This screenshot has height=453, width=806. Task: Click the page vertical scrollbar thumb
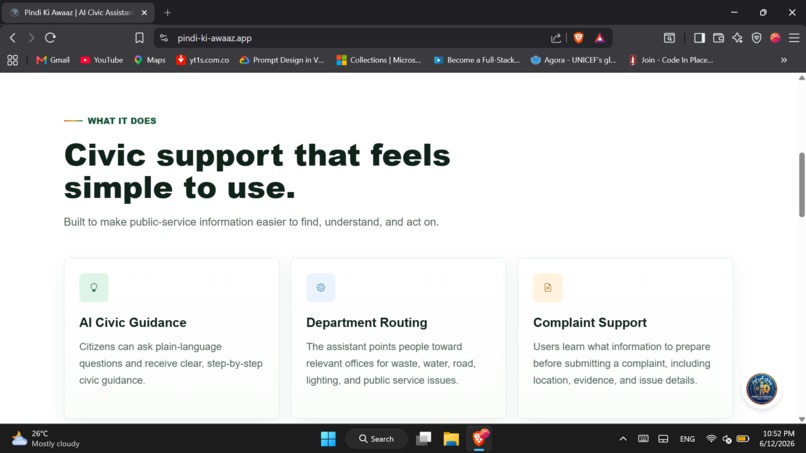(801, 185)
